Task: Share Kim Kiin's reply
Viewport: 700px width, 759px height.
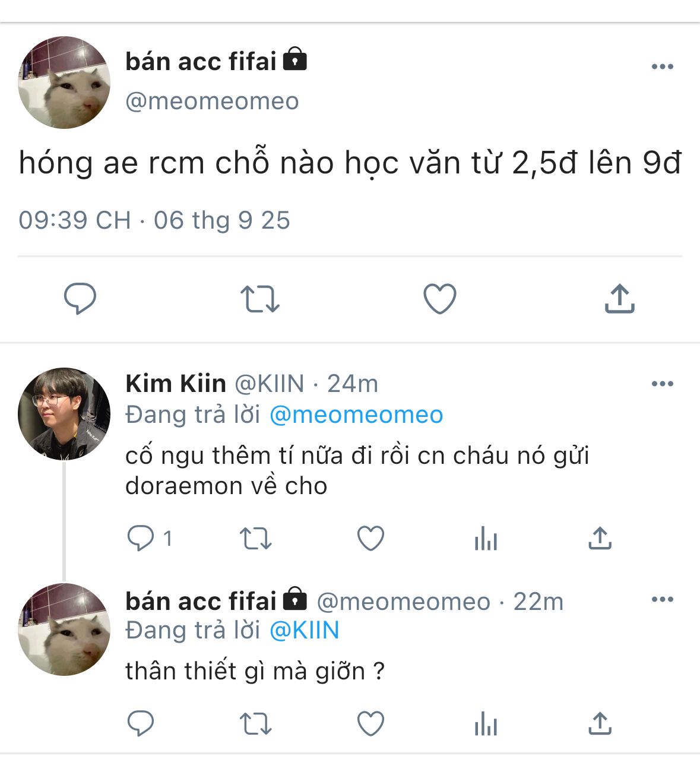Action: 600,538
